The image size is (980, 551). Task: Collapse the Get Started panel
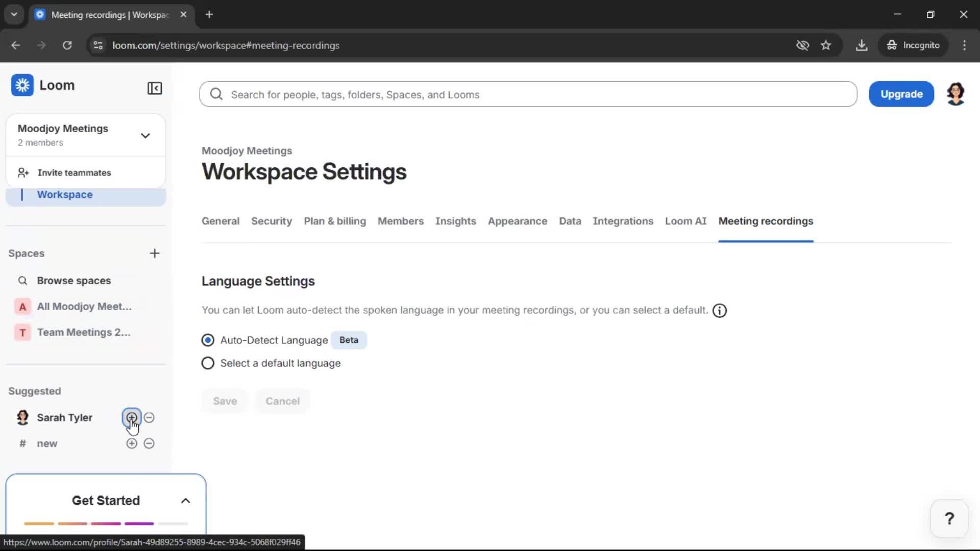pyautogui.click(x=185, y=500)
